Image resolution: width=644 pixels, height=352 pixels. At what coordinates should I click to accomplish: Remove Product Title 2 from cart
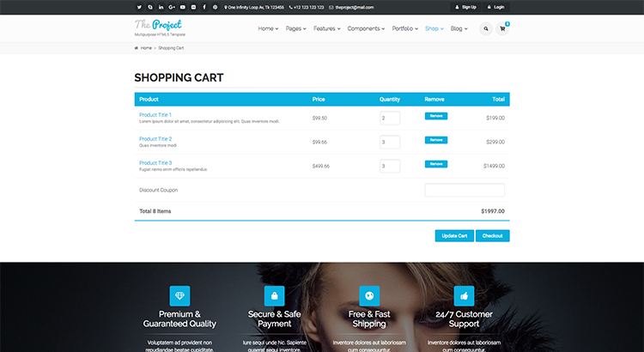click(436, 140)
